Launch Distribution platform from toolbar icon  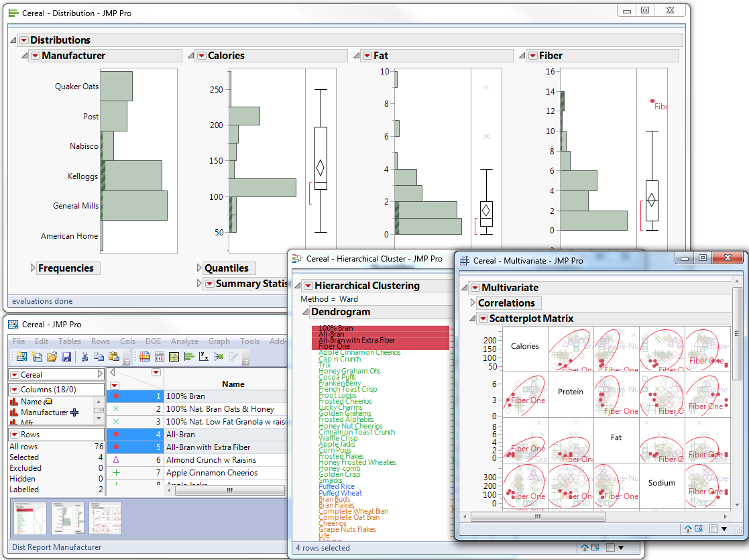pos(188,357)
